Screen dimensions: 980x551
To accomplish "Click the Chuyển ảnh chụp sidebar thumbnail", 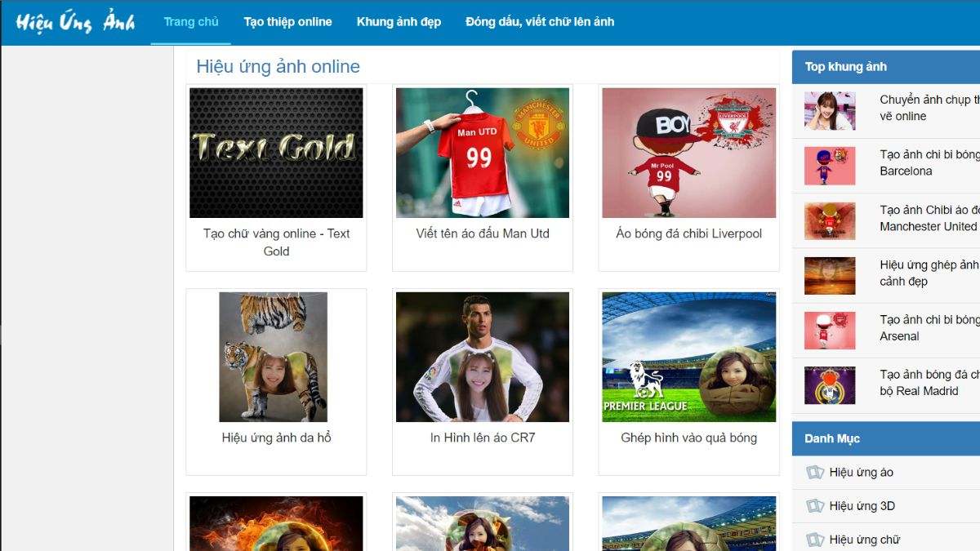I will click(x=830, y=110).
